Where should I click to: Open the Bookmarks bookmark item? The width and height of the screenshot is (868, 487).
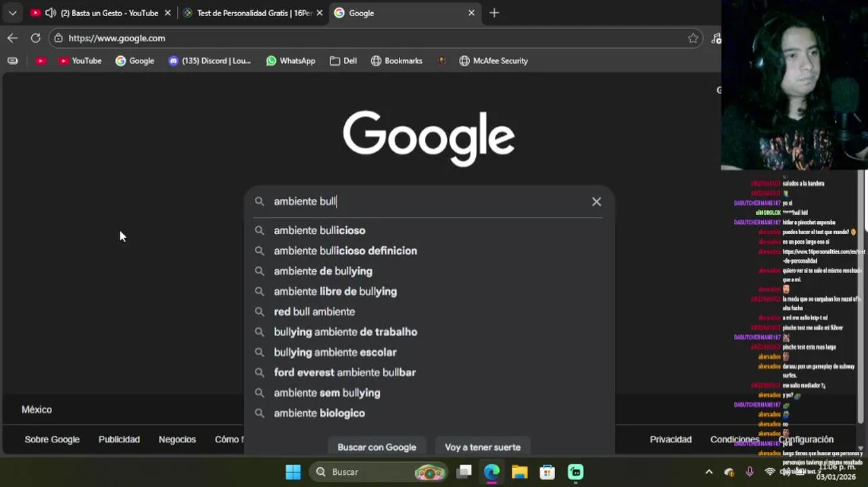click(x=397, y=61)
